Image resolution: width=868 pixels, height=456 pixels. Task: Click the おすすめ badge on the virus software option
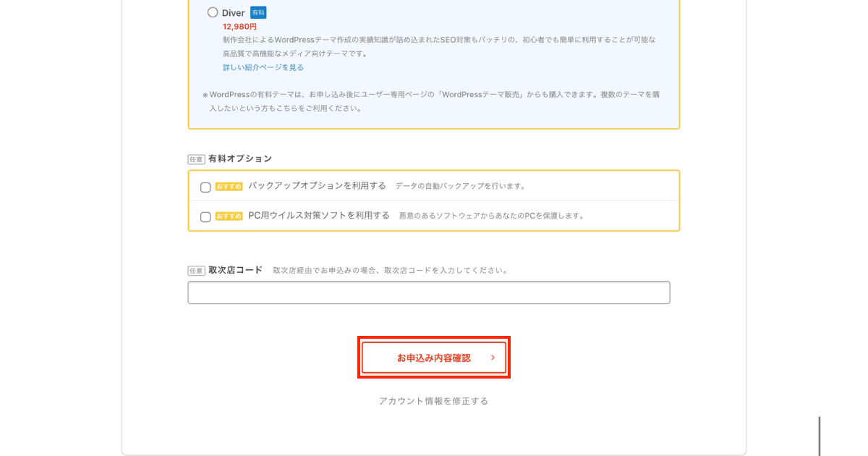point(229,216)
